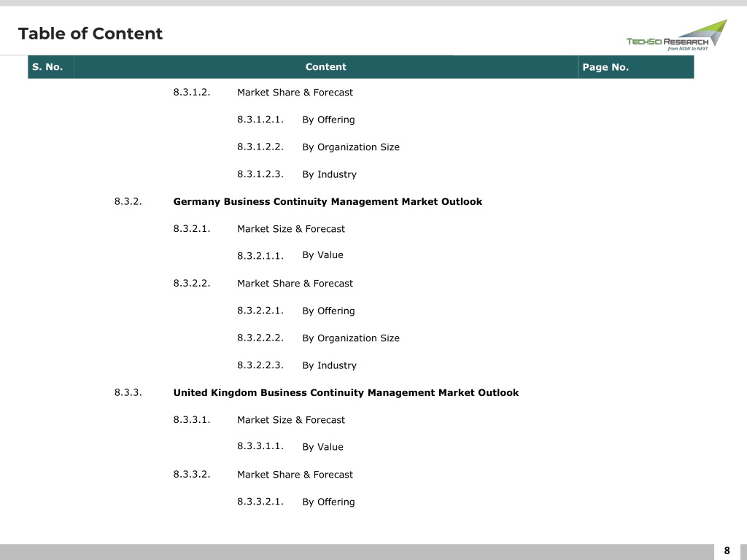Click section number 8.3.1.2.3.
Viewport: 747px width, 560px height.
[x=260, y=174]
